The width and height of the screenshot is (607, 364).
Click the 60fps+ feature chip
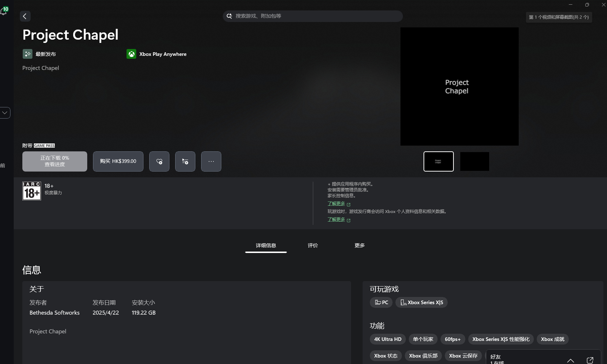pyautogui.click(x=453, y=339)
